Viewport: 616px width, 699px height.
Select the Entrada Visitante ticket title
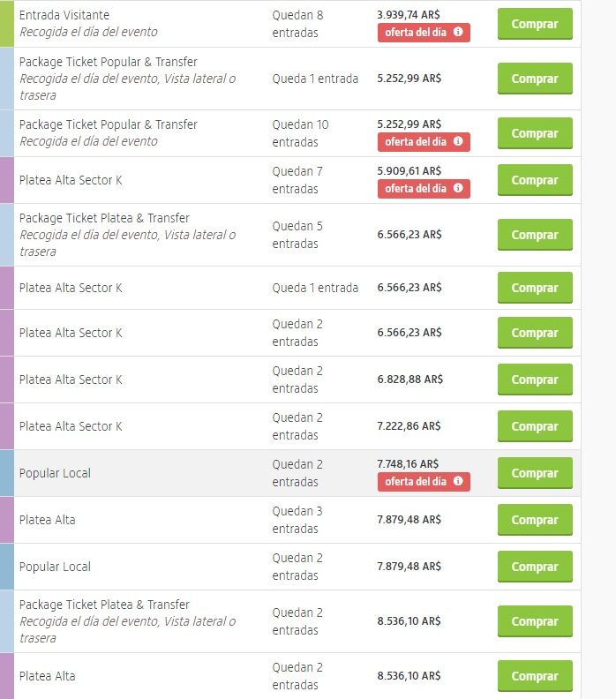pyautogui.click(x=64, y=15)
